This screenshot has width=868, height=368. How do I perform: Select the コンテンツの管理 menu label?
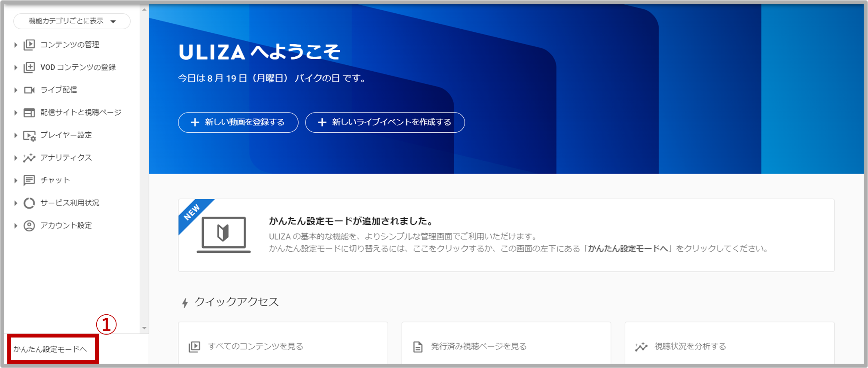pyautogui.click(x=70, y=45)
